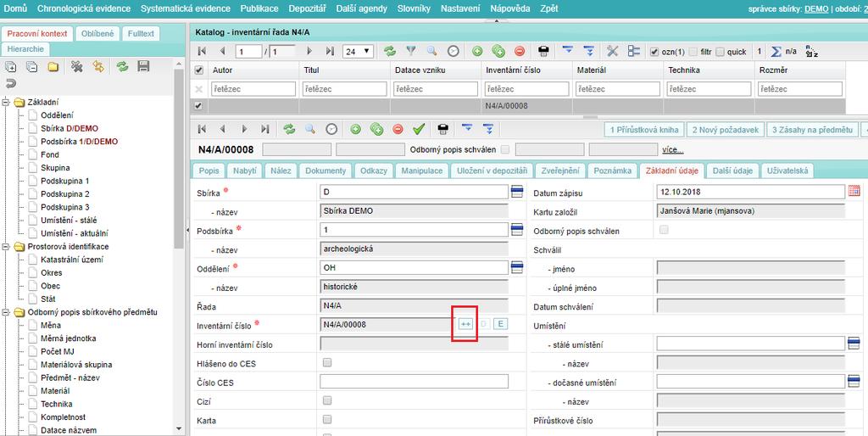The image size is (868, 436).
Task: Add new record in catalog toolbar
Action: pos(477,52)
